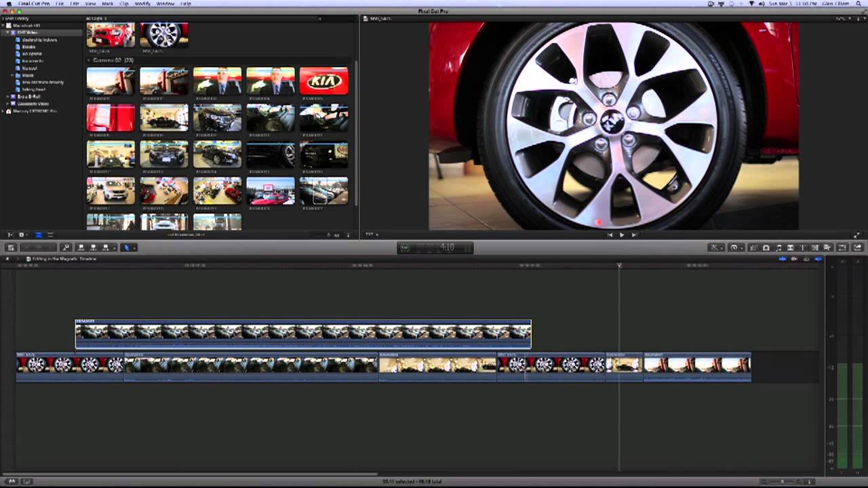
Task: Open the Themes browser
Action: pyautogui.click(x=827, y=248)
